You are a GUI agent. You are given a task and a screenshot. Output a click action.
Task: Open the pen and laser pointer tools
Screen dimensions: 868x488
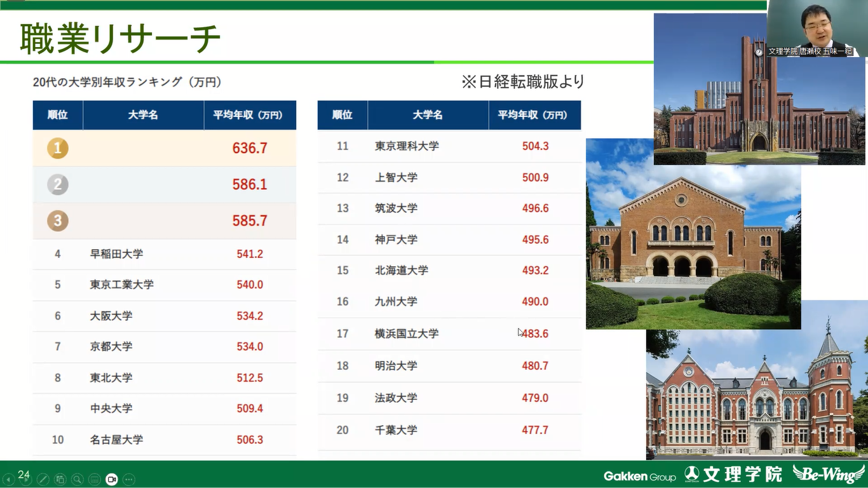tap(43, 480)
